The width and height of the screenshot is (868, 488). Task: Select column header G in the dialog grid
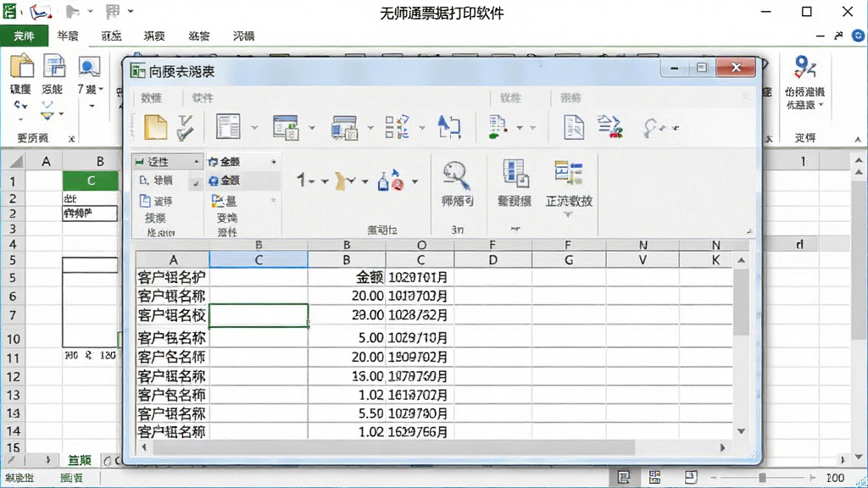pos(569,259)
